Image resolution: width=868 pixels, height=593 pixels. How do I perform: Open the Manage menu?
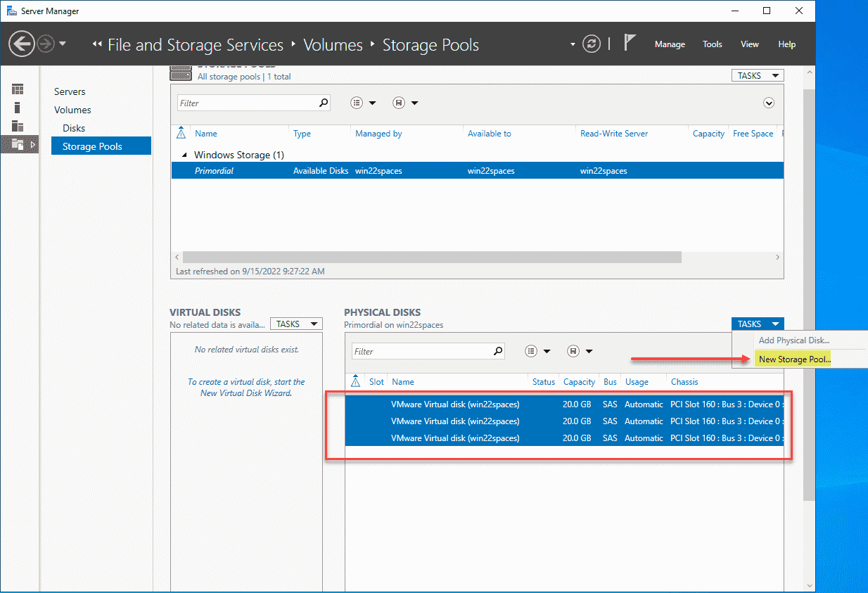pyautogui.click(x=670, y=44)
